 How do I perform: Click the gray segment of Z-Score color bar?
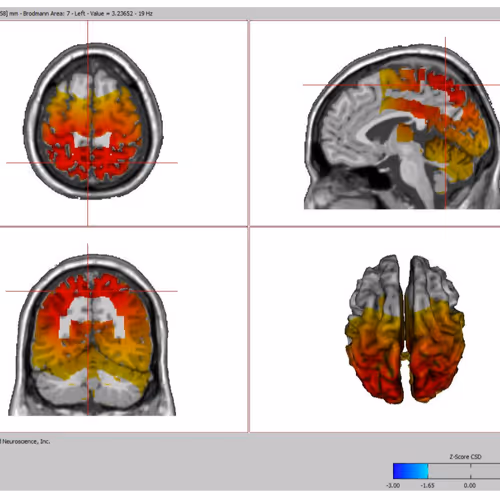pyautogui.click(x=463, y=471)
